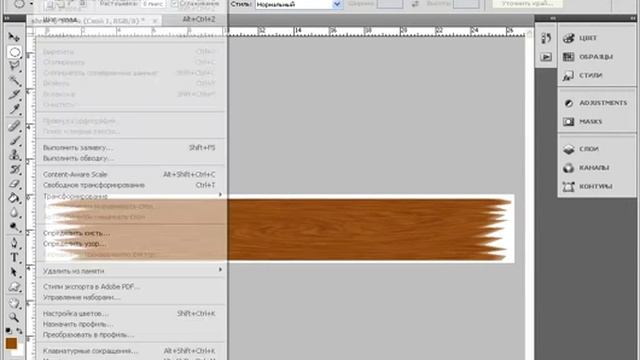Toggle the Сглаживание anti-alias checkbox
The height and width of the screenshot is (360, 640).
(x=175, y=4)
